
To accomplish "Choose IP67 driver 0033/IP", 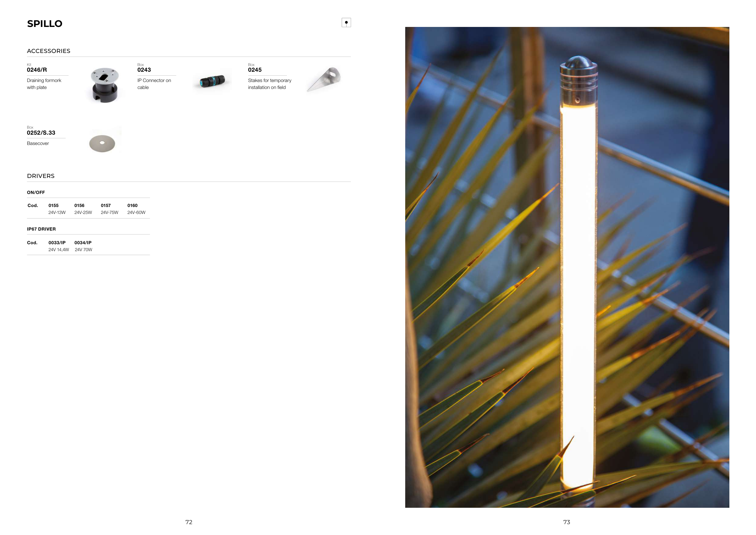I will tap(57, 243).
